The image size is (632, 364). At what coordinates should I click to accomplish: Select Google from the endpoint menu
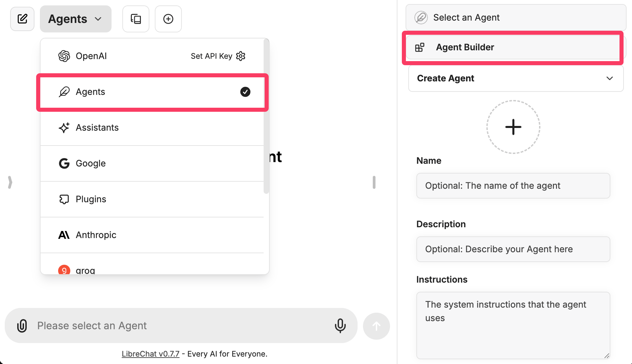(91, 163)
